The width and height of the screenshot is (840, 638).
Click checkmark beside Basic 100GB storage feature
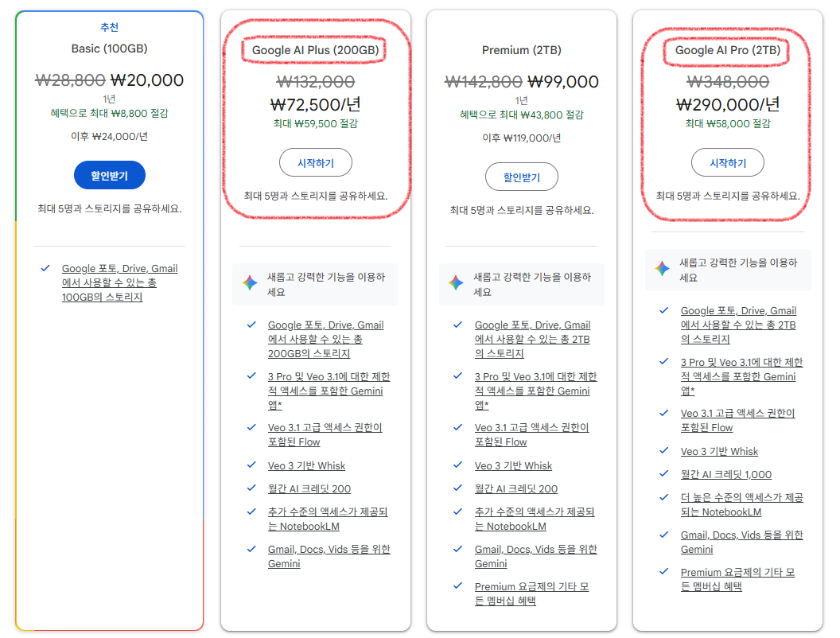pyautogui.click(x=45, y=268)
